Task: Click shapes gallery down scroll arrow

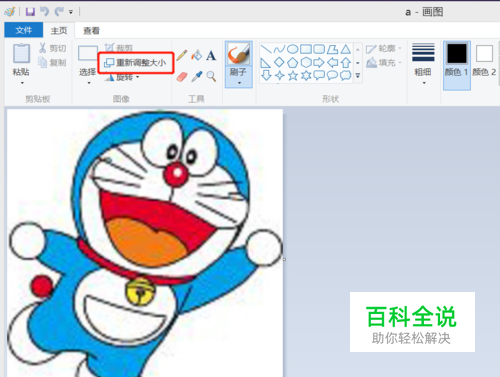Action: (358, 63)
